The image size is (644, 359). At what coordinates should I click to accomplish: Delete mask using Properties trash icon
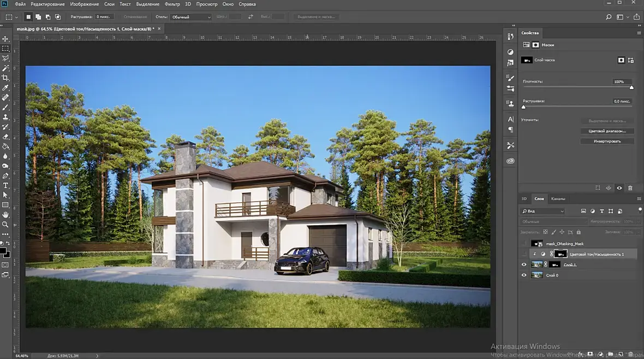[630, 188]
